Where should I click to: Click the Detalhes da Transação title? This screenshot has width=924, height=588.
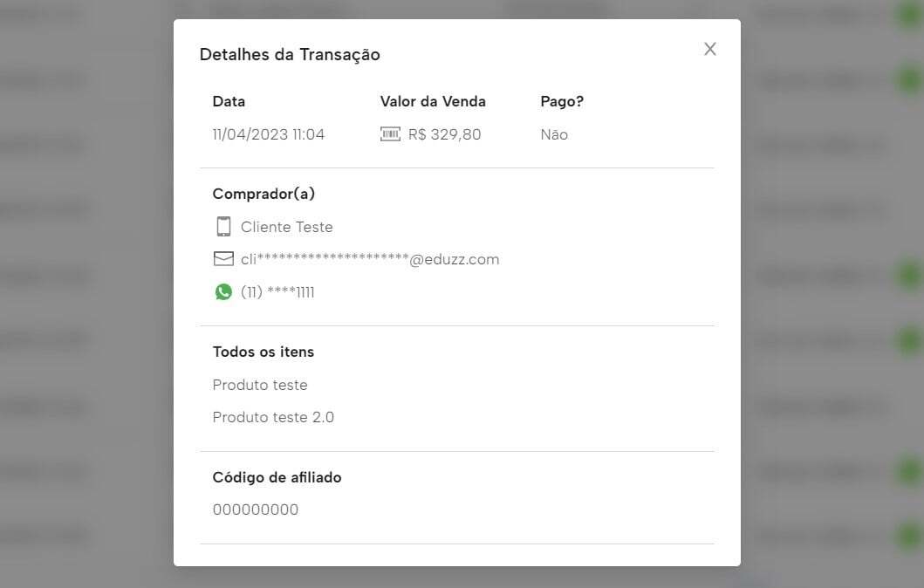pyautogui.click(x=290, y=54)
